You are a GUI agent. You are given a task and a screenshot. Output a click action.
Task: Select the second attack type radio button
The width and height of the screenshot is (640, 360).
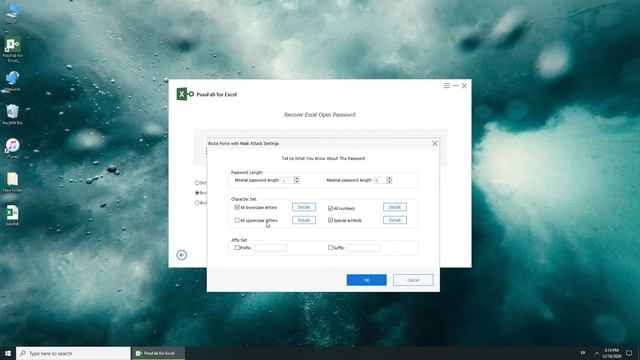coord(197,193)
